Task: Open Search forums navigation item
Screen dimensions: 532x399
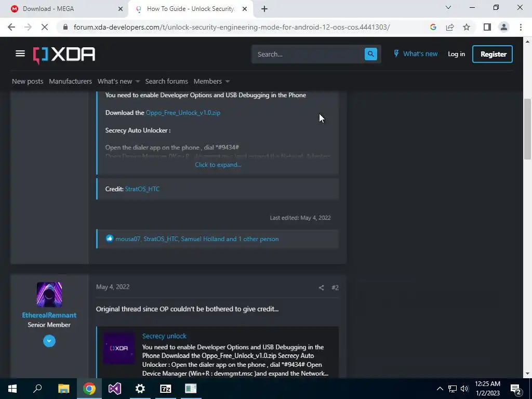Action: pos(167,82)
